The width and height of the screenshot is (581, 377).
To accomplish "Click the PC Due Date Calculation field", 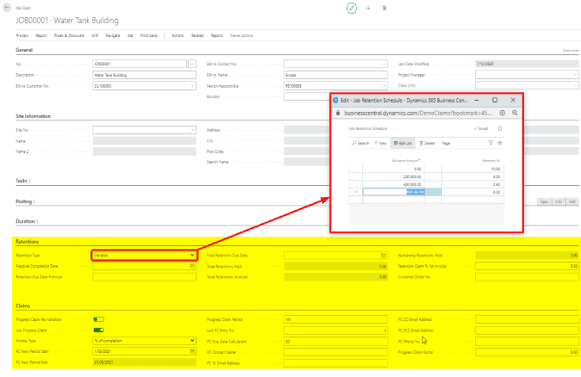I will coord(336,341).
